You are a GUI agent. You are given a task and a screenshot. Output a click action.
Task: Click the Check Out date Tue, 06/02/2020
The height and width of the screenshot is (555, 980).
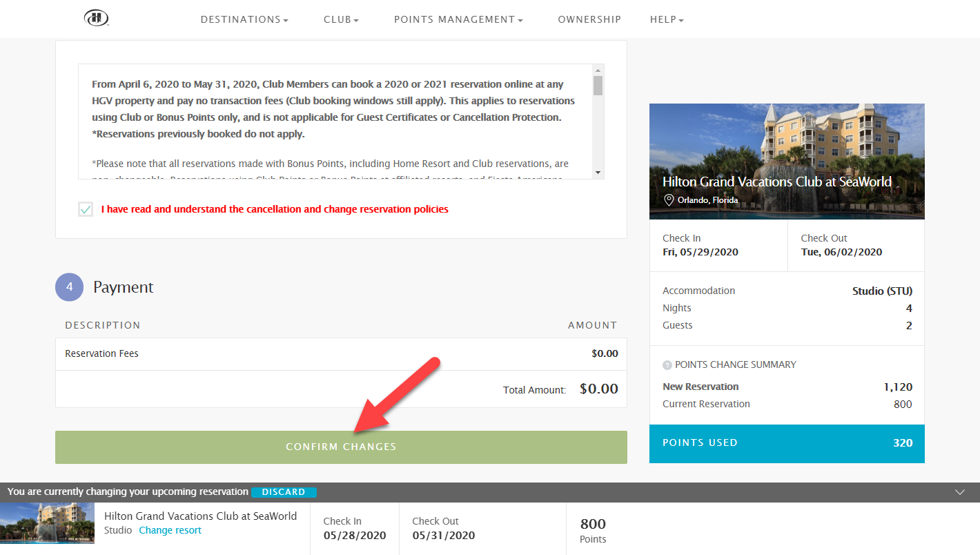841,252
